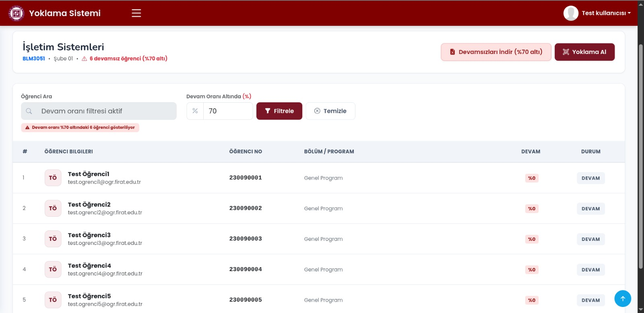Click the percent icon beside the 70 field
Screen dimensions: 644x313
[x=195, y=111]
